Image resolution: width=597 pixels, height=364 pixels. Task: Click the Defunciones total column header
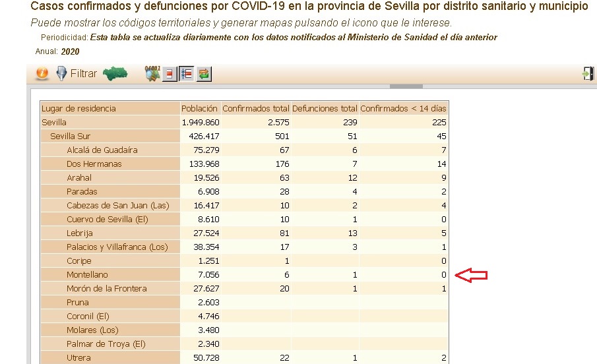(x=325, y=108)
